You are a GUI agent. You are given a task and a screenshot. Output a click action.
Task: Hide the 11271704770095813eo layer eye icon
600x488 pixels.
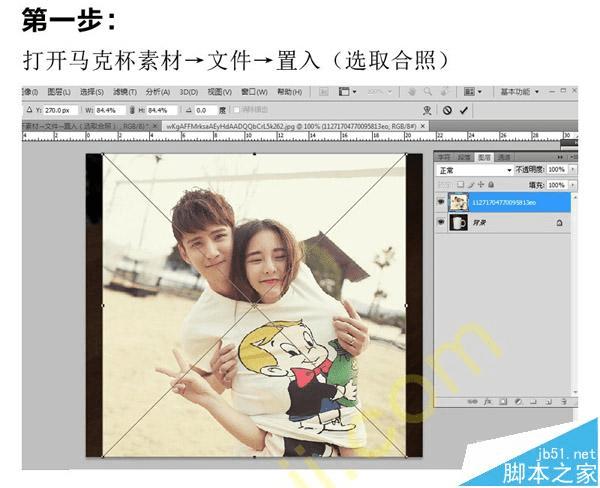tap(441, 202)
